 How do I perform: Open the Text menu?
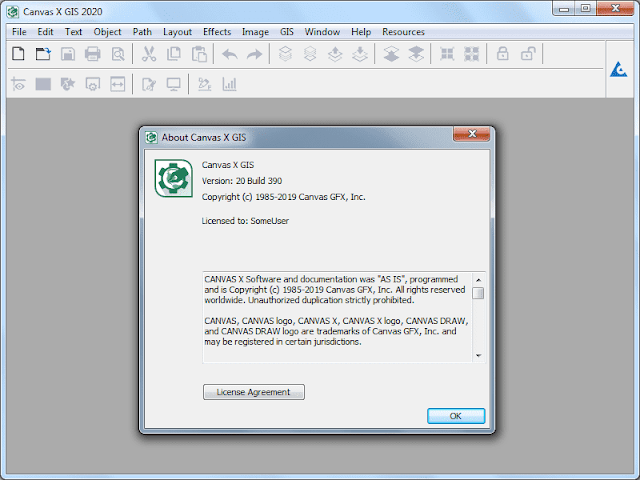tap(73, 32)
